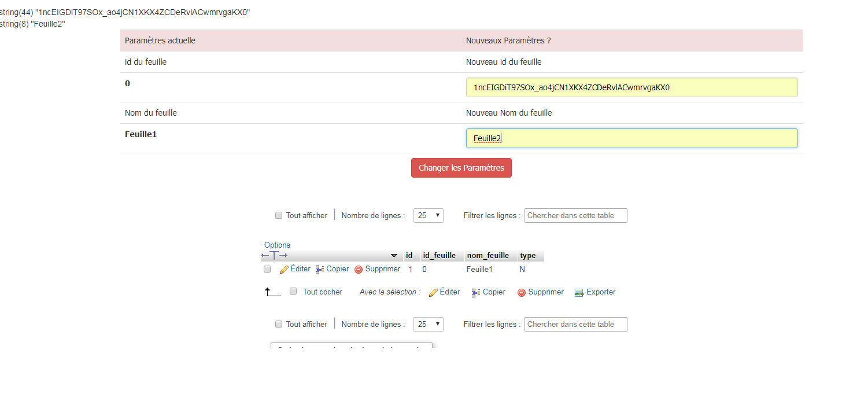Click the id_feuille cell value 0
The width and height of the screenshot is (868, 394).
(x=424, y=269)
